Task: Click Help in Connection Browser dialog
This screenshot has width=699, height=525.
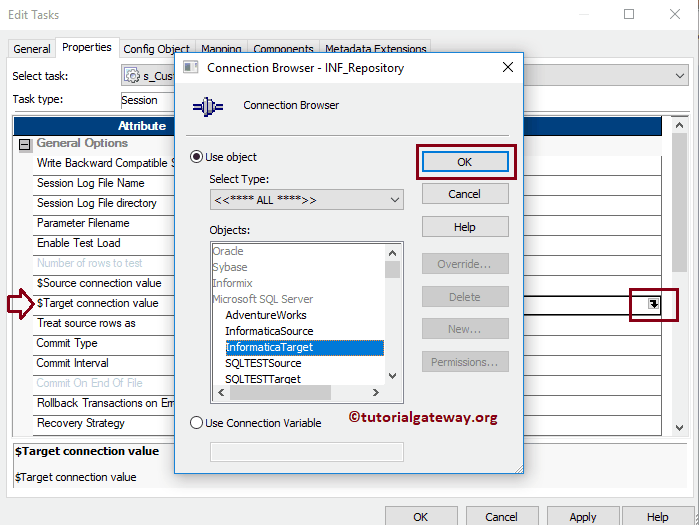Action: pyautogui.click(x=465, y=227)
